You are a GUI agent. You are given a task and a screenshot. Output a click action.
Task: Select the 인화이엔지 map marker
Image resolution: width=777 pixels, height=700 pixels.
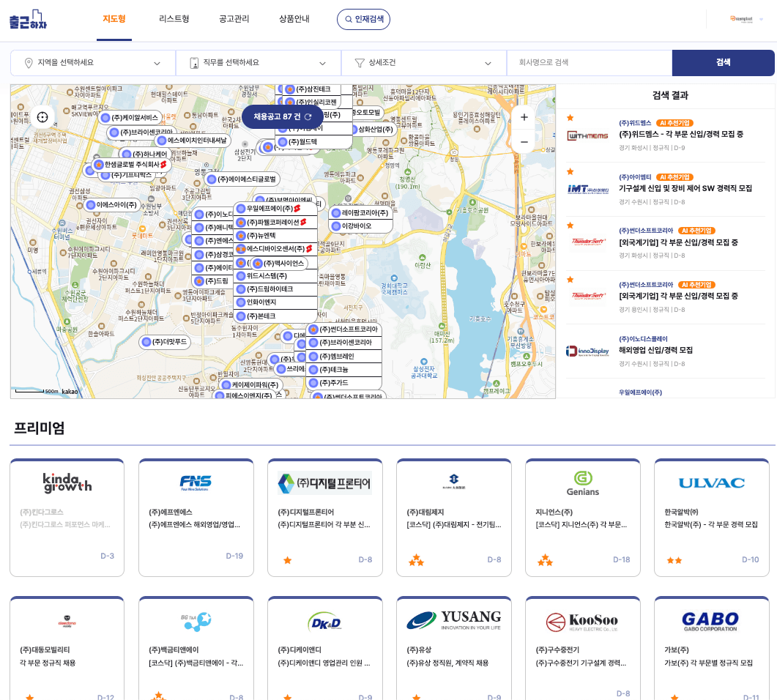tap(275, 302)
